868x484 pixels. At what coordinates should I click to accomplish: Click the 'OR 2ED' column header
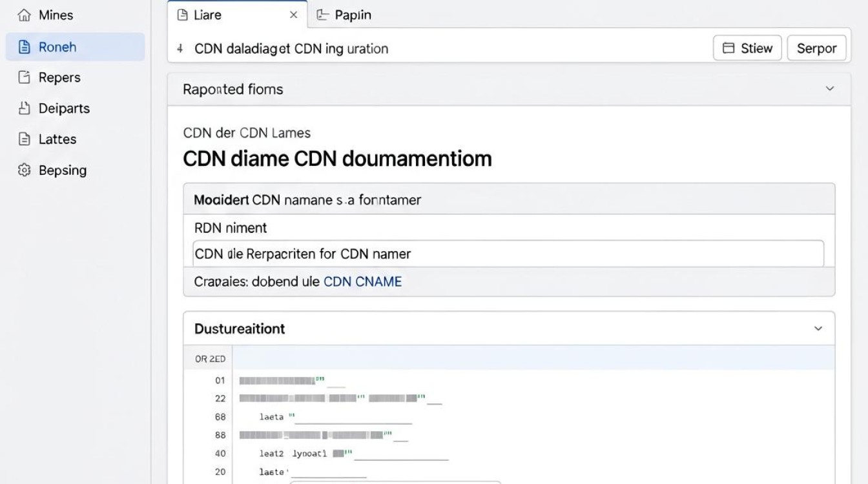[x=210, y=359]
